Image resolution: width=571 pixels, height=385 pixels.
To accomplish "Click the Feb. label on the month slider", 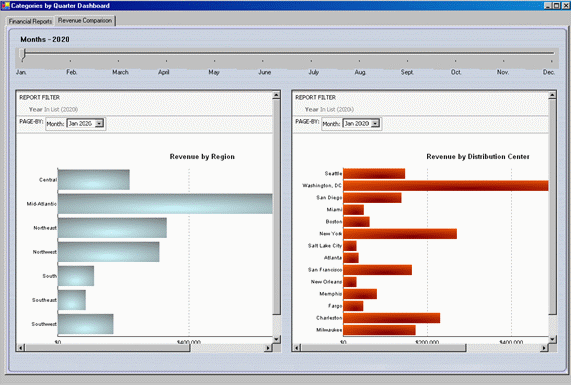I will [72, 72].
